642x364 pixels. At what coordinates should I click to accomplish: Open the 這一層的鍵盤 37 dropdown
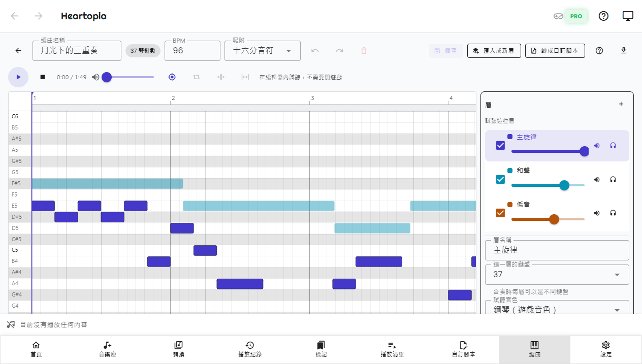[x=557, y=275]
